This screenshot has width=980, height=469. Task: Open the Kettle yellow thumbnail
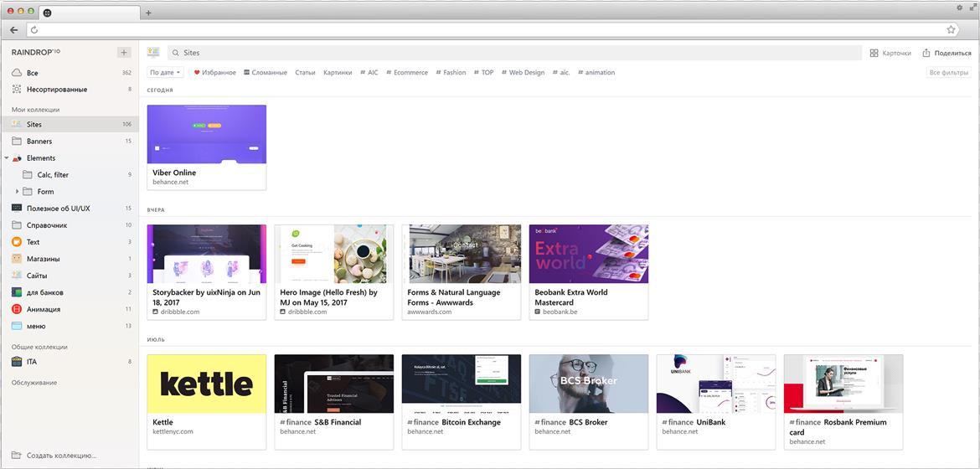coord(206,384)
